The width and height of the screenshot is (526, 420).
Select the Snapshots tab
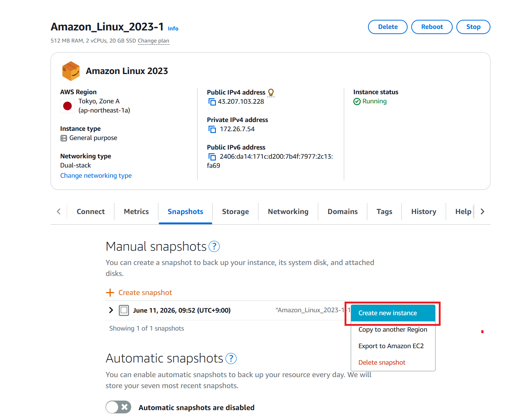(x=185, y=211)
